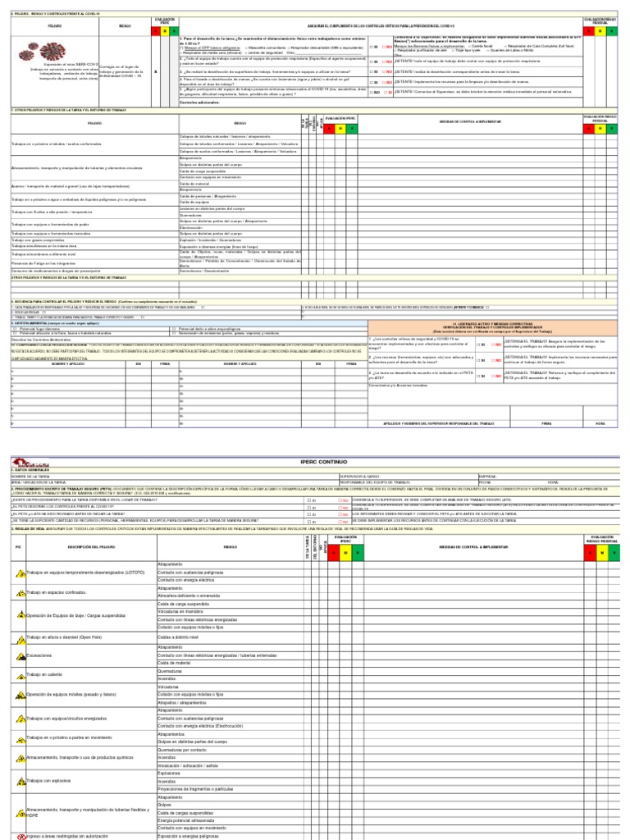The width and height of the screenshot is (630, 840).
Task: Click the company logo beside IPERC CONTINUO title
Action: click(x=30, y=463)
